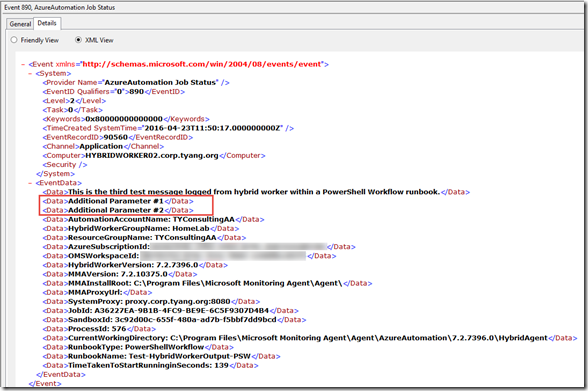The image size is (588, 391).
Task: Click the JobId A36227EA line
Action: (171, 311)
